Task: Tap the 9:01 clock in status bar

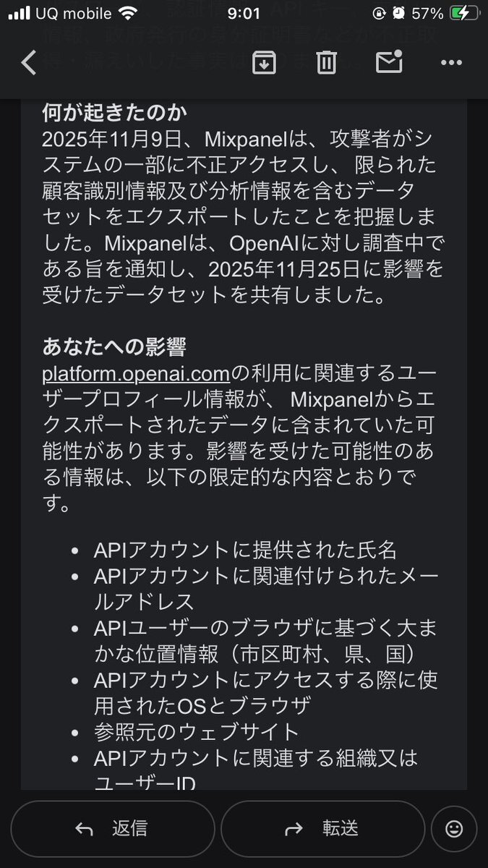Action: (244, 14)
